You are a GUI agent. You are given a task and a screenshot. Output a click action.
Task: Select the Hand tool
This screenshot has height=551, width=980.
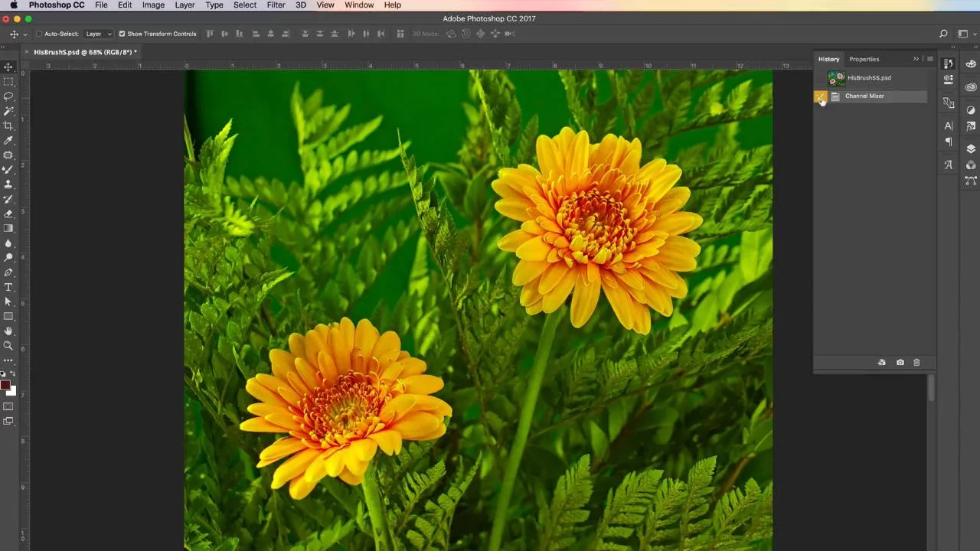pyautogui.click(x=8, y=331)
